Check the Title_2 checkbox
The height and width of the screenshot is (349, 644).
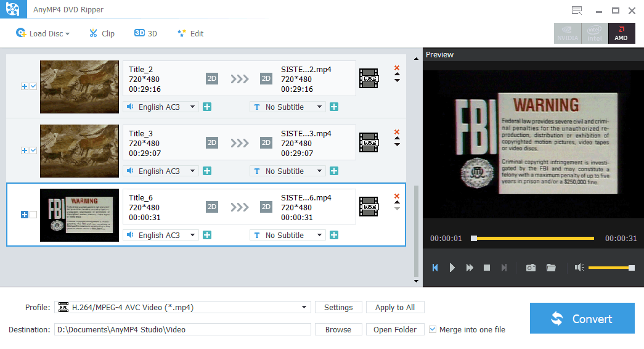pos(33,86)
